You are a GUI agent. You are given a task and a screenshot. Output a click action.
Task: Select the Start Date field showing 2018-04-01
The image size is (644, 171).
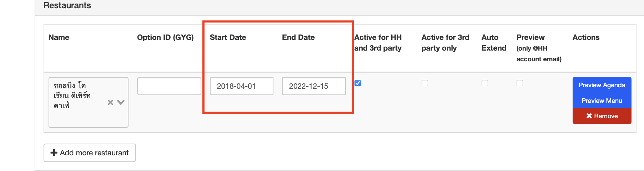(241, 86)
